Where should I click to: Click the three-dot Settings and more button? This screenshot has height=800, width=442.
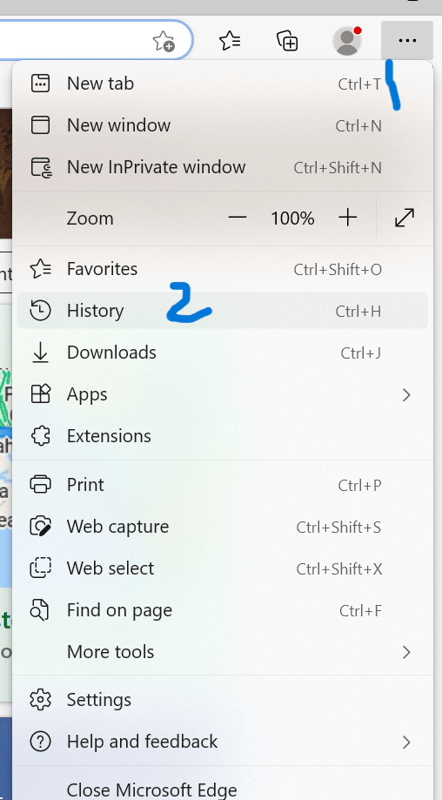coord(407,40)
